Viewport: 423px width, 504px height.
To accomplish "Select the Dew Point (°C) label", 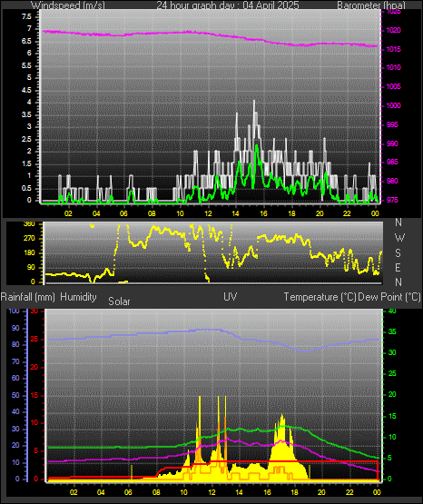I will click(389, 297).
